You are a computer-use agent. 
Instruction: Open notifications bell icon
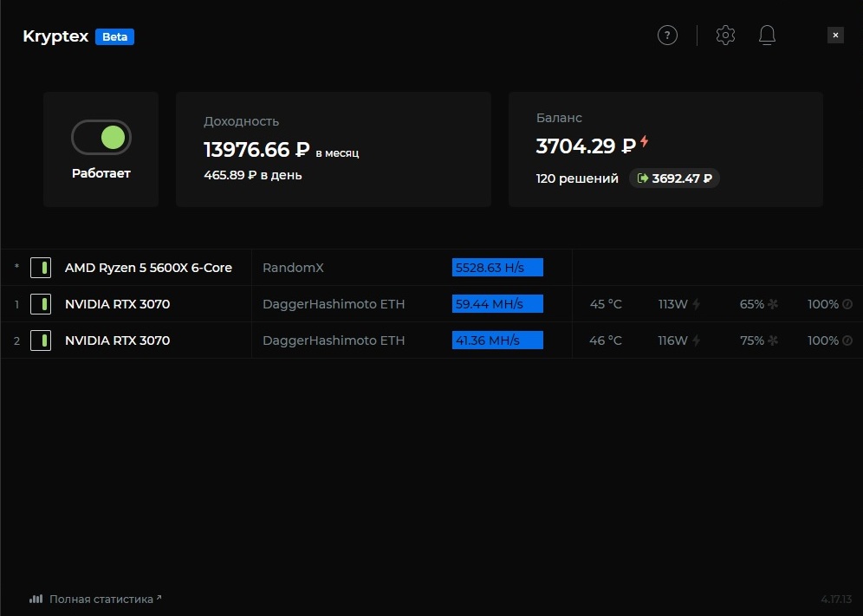coord(767,36)
